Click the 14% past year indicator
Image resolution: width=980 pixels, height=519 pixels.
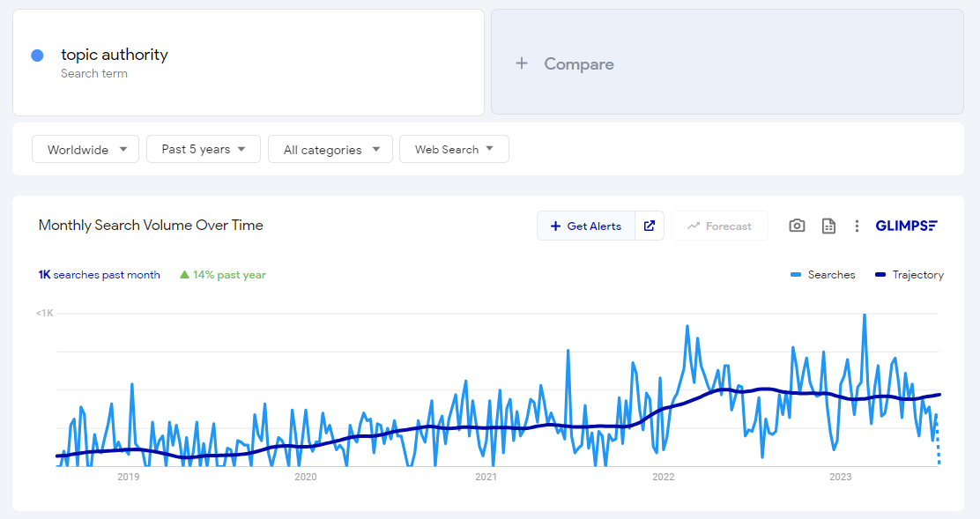pos(221,274)
